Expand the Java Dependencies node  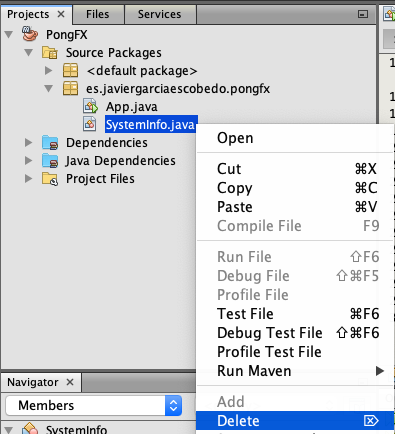pos(29,161)
